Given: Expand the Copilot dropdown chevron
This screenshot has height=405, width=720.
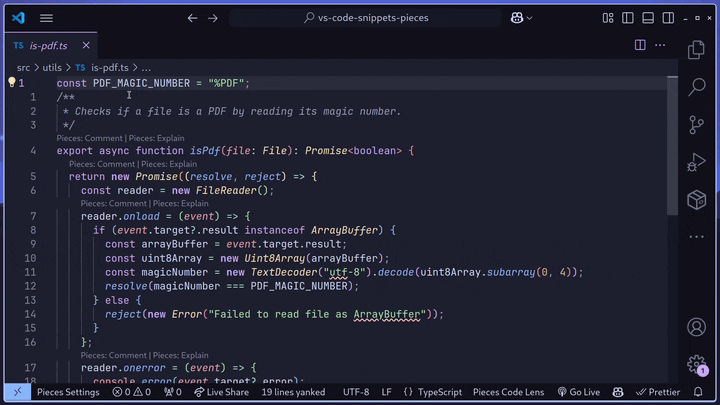Looking at the screenshot, I should point(529,18).
